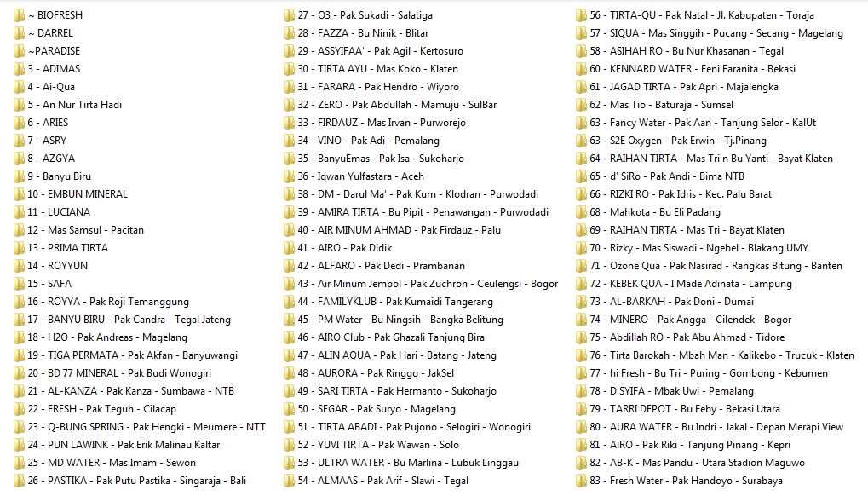Viewport: 868px width, 496px height.
Task: Click '35 - BanyuEmas - Pak Isa' name
Action: click(381, 159)
